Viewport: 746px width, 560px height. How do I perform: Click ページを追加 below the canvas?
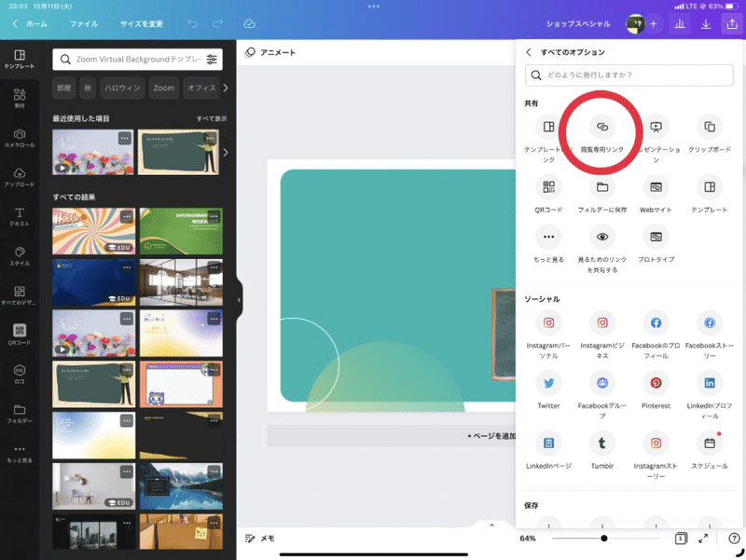pos(491,436)
